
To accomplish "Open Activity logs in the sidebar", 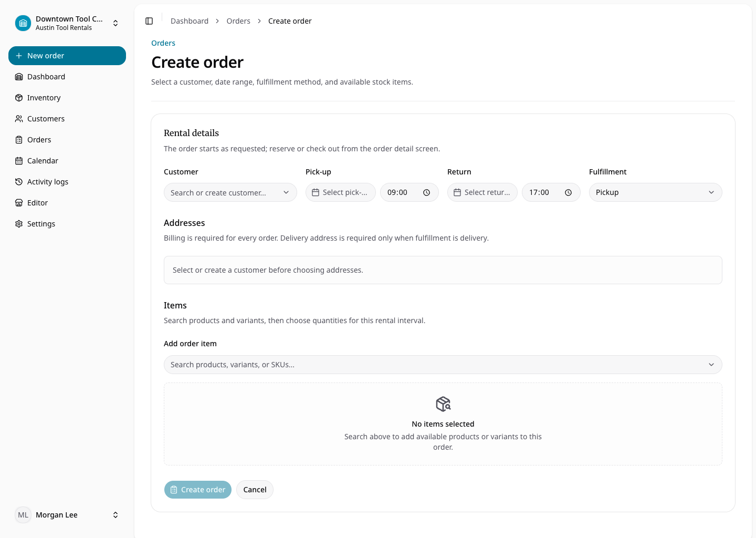I will pos(67,182).
